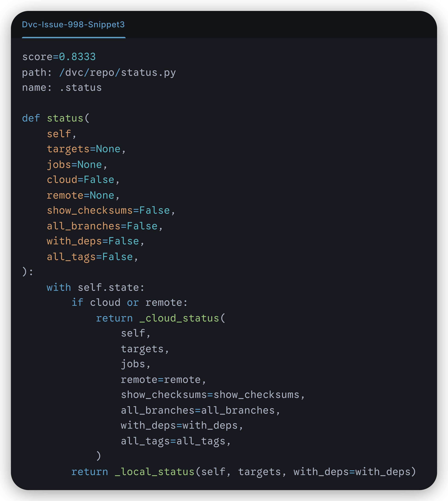448x501 pixels.
Task: Click the _local_status function call
Action: [x=155, y=472]
